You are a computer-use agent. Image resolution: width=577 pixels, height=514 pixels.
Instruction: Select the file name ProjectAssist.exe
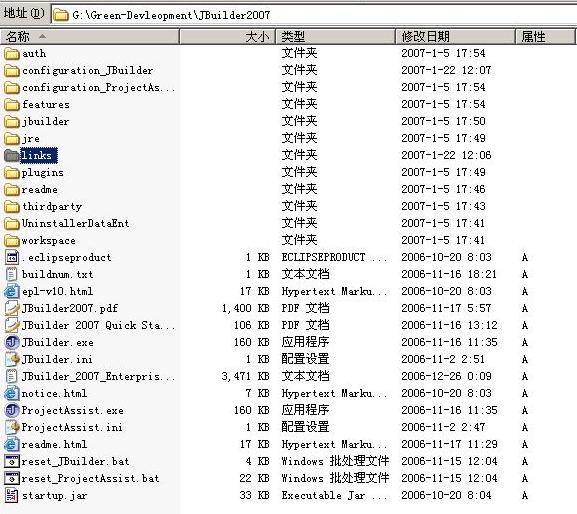(x=72, y=411)
